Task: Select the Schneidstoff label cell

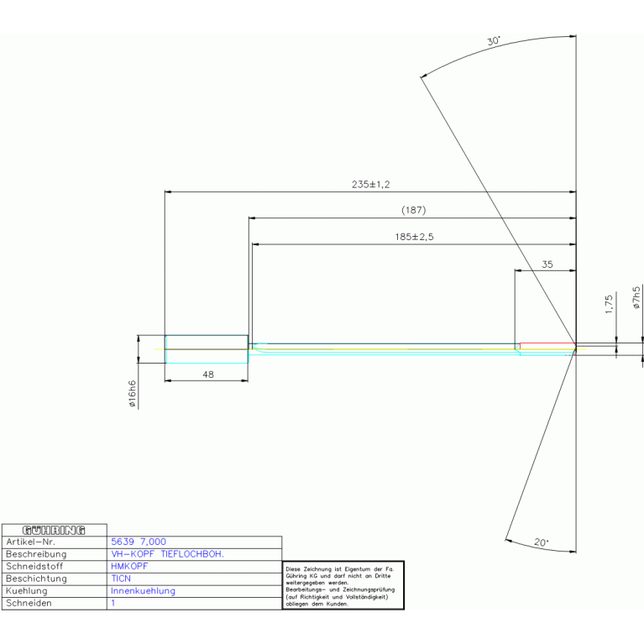Action: pyautogui.click(x=55, y=567)
